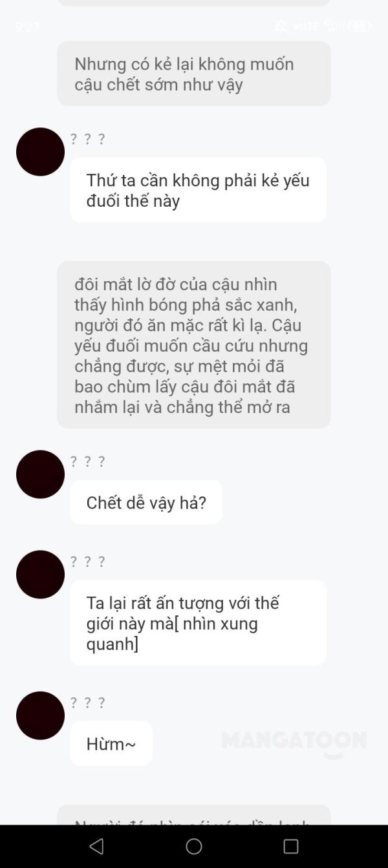Tap the Android home circle button
Viewport: 388px width, 868px height.
click(x=194, y=846)
